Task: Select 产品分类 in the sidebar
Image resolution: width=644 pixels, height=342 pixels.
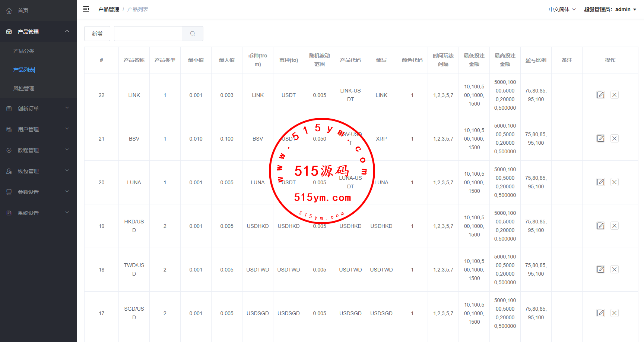Action: pos(24,51)
